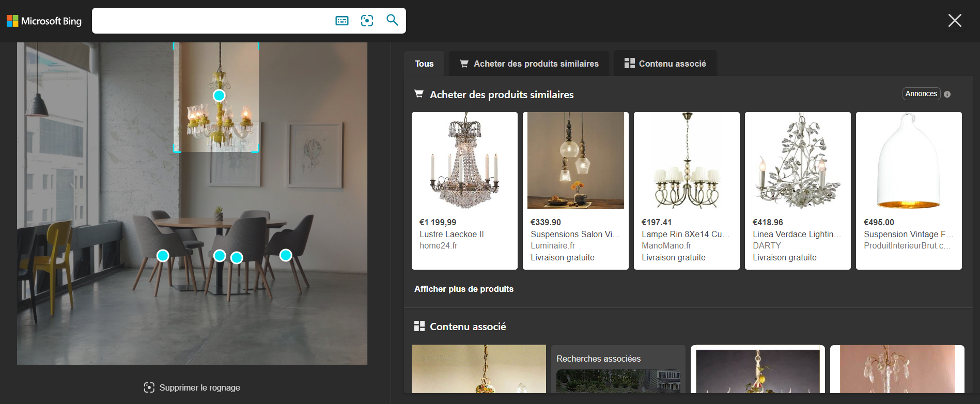Select the hotspot dot on the rightmost chair
980x404 pixels.
(x=286, y=255)
